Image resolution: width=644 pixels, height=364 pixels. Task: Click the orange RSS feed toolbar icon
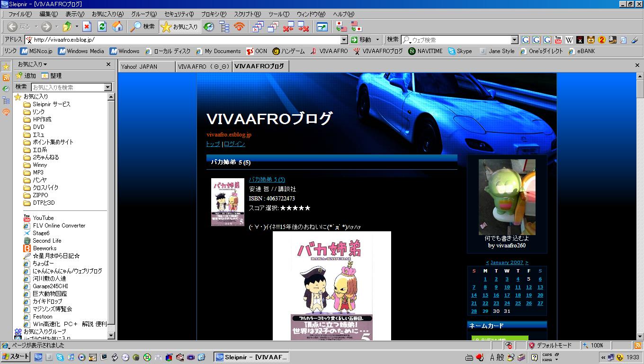coord(239,27)
